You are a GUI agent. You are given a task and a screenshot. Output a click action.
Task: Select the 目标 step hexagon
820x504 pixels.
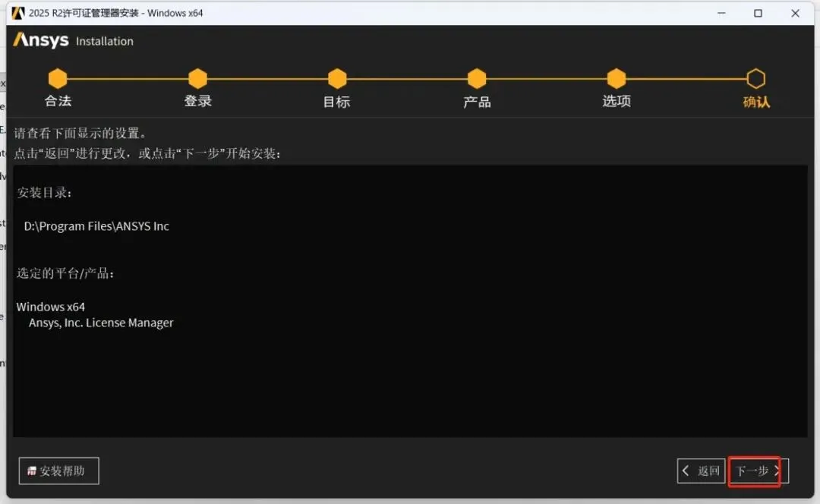(337, 79)
